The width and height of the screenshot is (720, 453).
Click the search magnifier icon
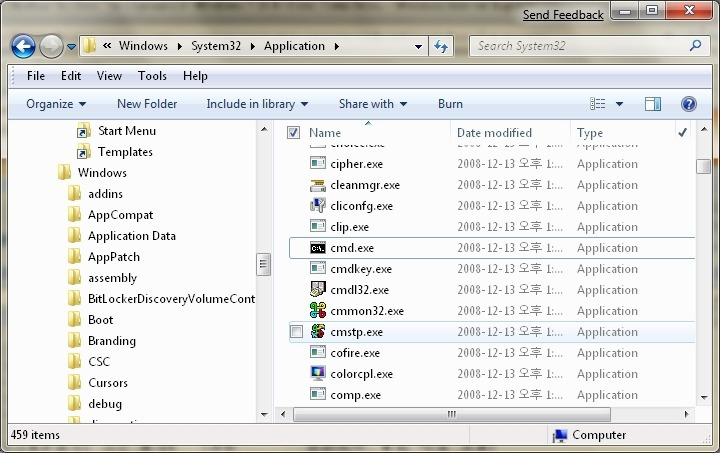(x=696, y=45)
